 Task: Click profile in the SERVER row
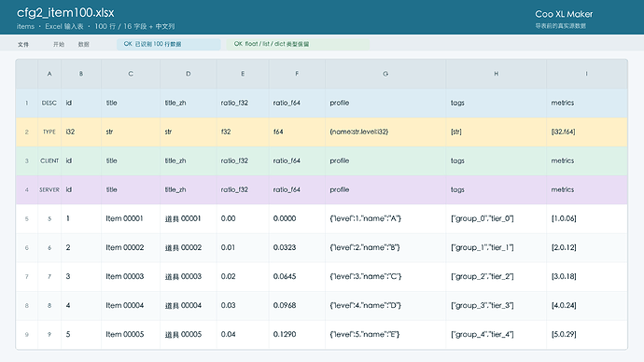pyautogui.click(x=385, y=190)
